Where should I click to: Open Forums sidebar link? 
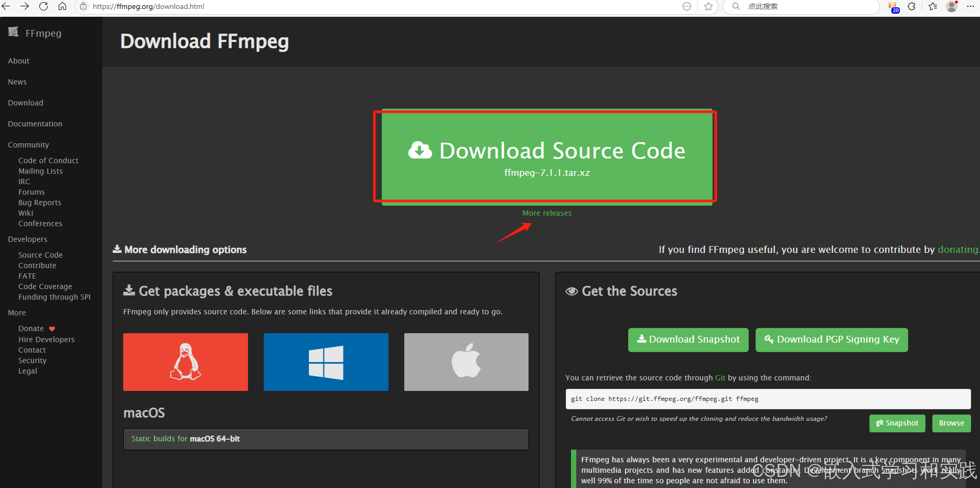[x=31, y=192]
